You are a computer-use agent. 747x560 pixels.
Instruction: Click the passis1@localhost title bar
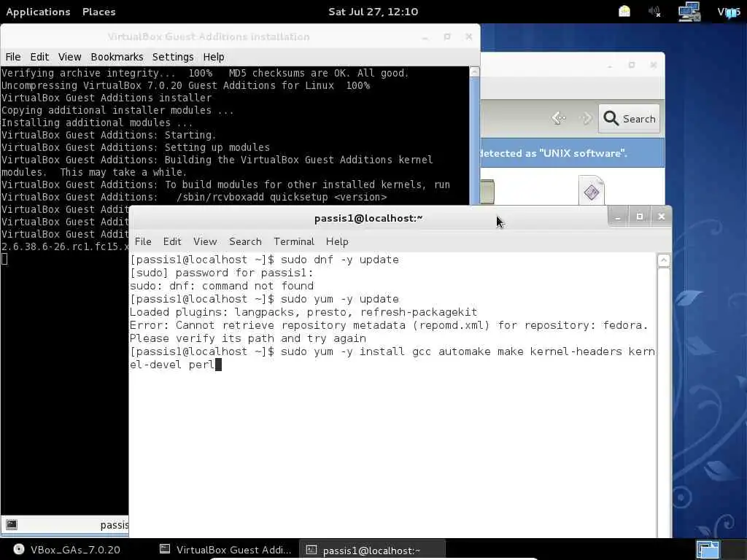(x=368, y=218)
